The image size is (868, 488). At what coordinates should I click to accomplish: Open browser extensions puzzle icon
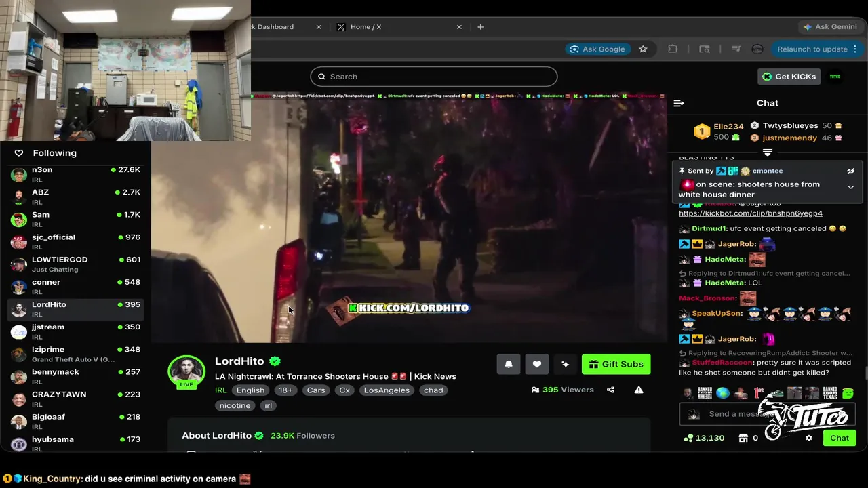click(x=673, y=49)
